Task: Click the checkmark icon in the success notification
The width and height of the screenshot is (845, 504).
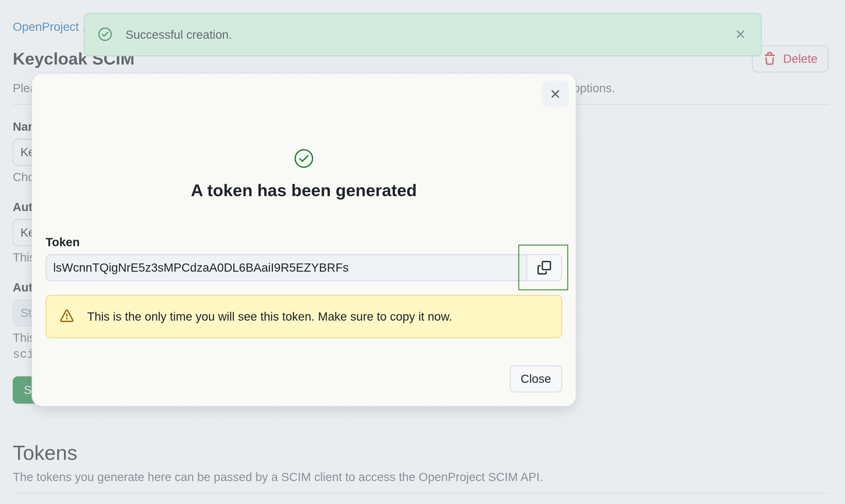Action: 105,34
